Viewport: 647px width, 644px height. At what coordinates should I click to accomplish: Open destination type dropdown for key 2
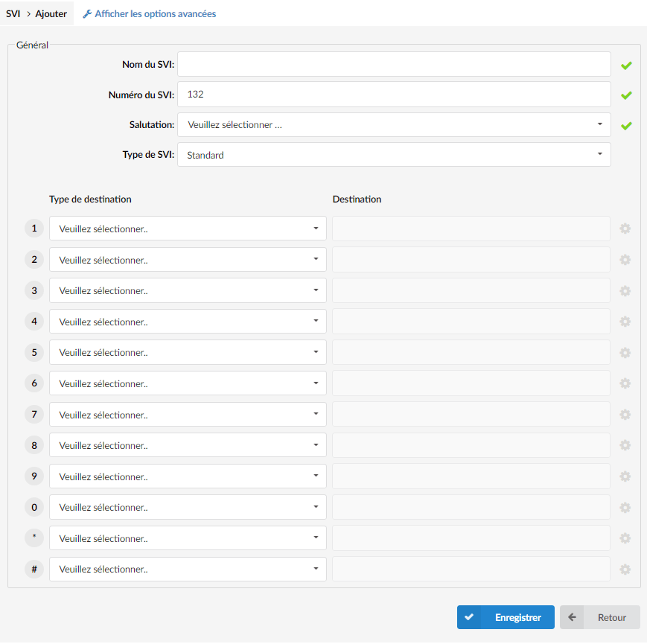[x=188, y=260]
